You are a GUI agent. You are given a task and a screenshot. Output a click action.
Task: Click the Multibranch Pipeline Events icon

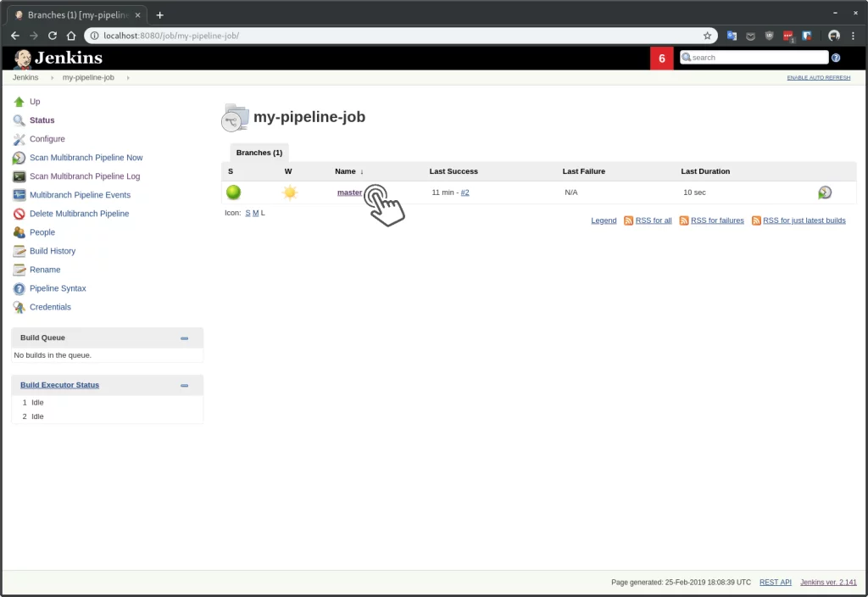19,195
